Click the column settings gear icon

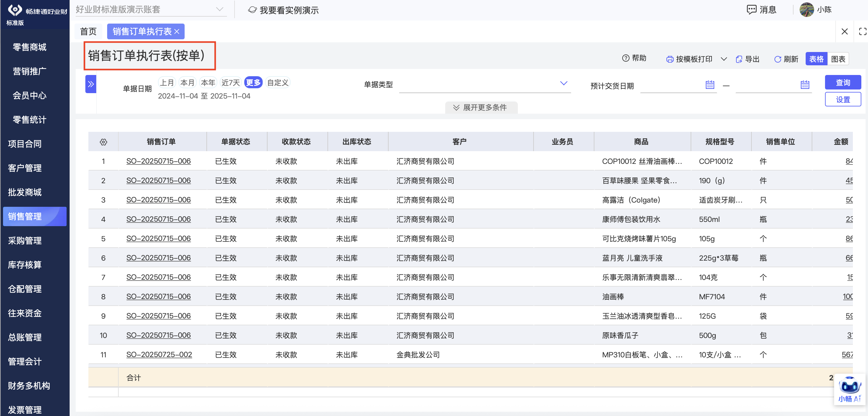(104, 142)
